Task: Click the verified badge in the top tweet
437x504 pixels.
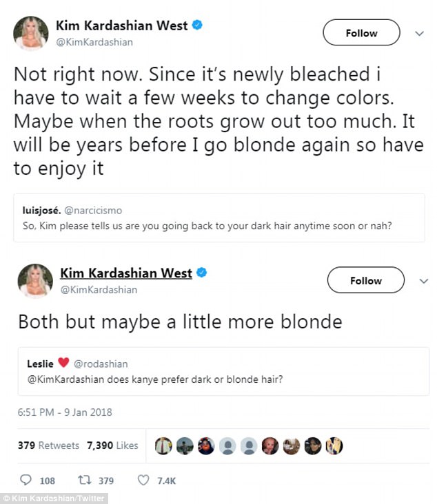Action: (x=196, y=26)
